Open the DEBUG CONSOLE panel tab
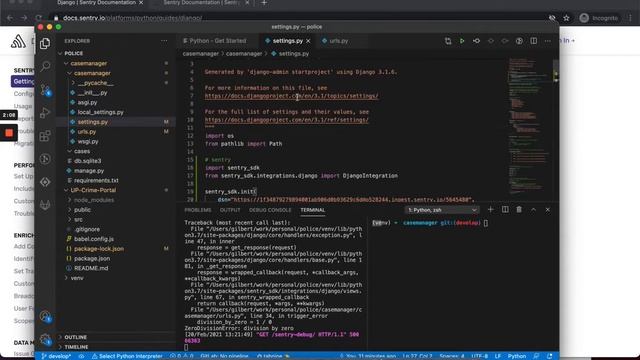 [270, 210]
